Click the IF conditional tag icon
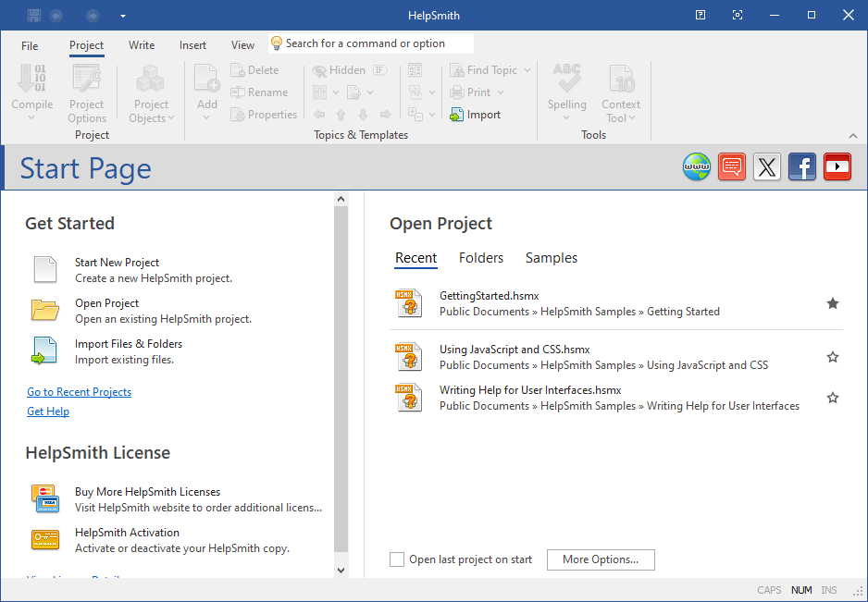The image size is (868, 602). 379,70
